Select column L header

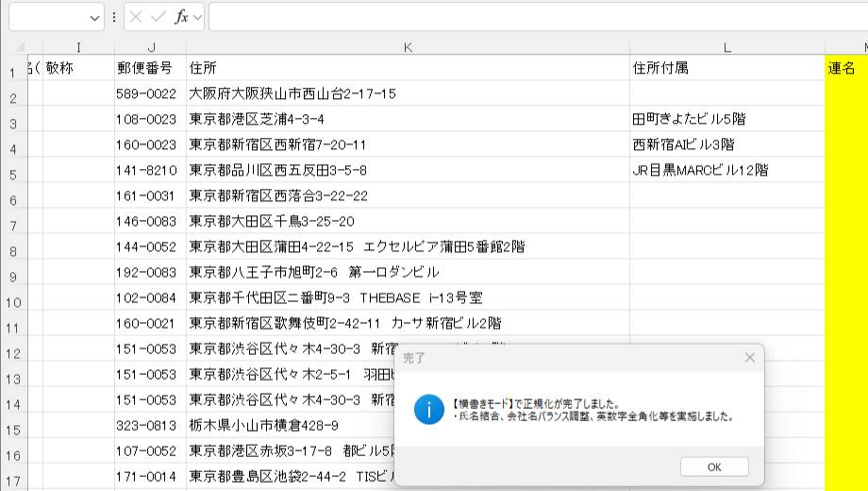click(x=726, y=47)
